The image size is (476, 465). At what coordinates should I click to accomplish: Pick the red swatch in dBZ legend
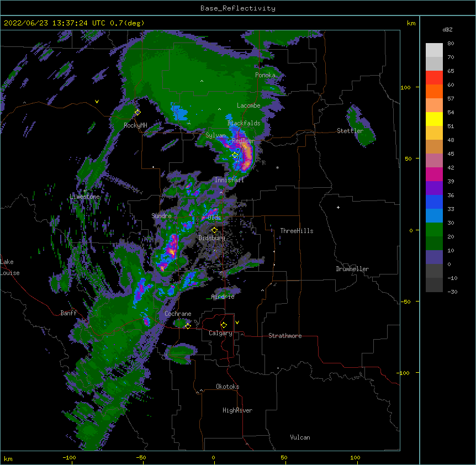click(434, 77)
